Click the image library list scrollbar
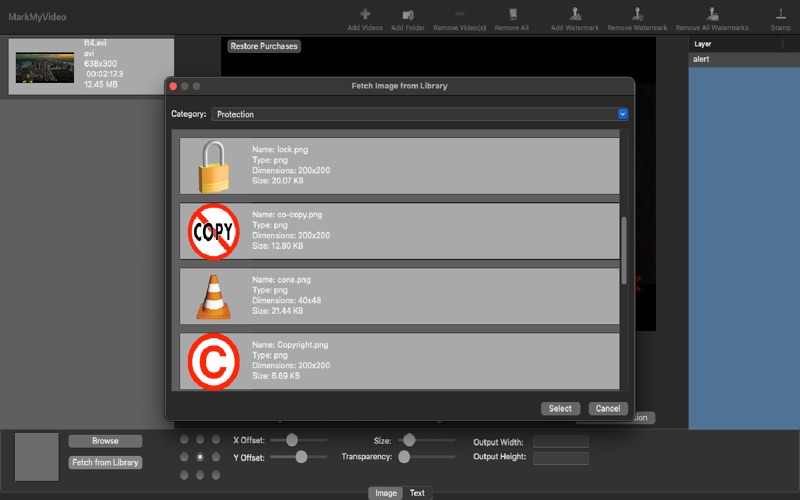The width and height of the screenshot is (800, 500). 623,251
